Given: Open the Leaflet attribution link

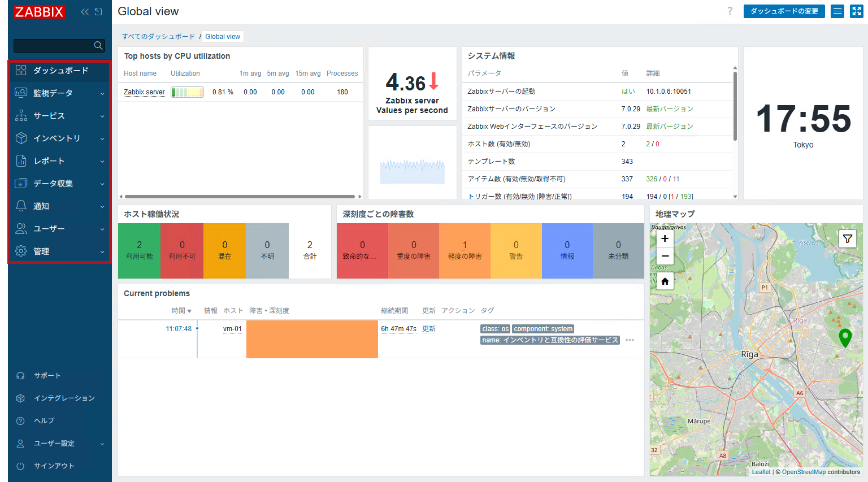Looking at the screenshot, I should tap(761, 472).
